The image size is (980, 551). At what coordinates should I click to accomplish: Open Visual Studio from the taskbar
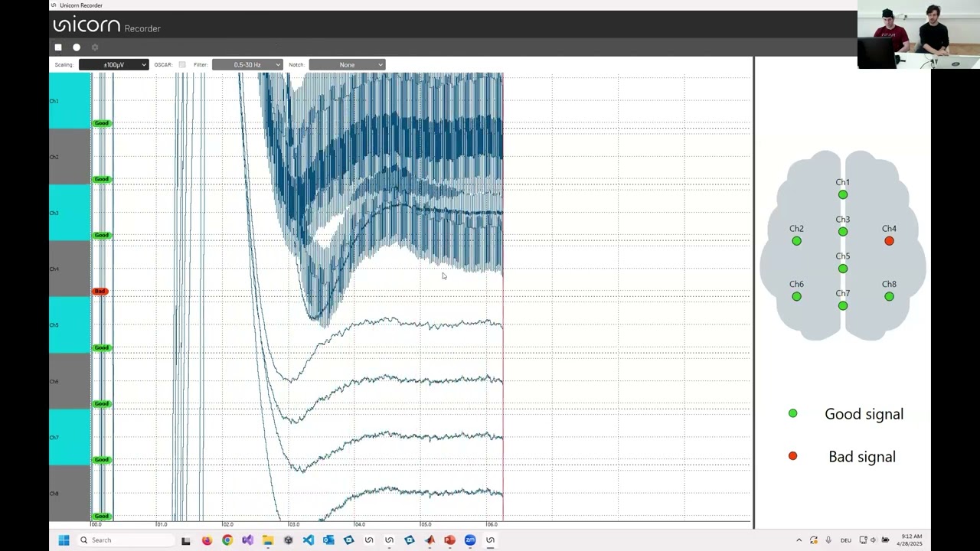coord(247,540)
